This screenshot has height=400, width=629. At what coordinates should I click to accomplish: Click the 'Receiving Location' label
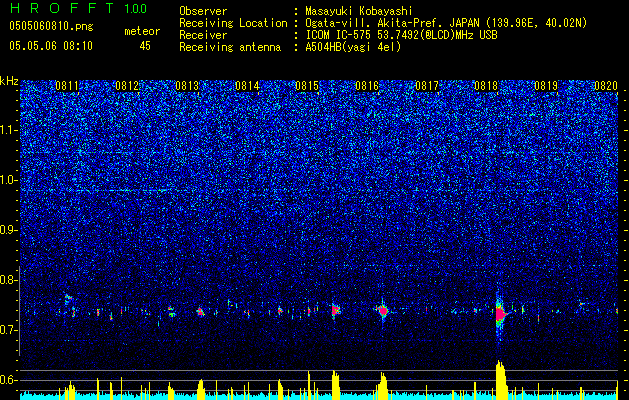tap(233, 23)
